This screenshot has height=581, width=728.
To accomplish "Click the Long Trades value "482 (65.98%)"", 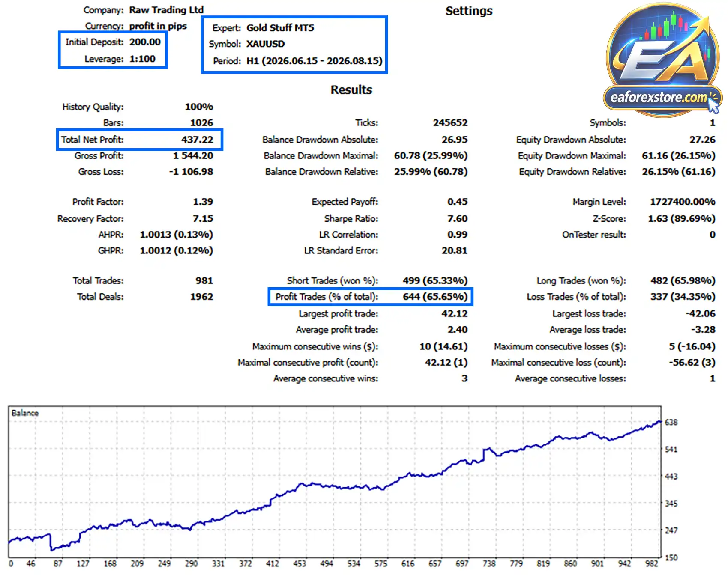I will [x=683, y=281].
